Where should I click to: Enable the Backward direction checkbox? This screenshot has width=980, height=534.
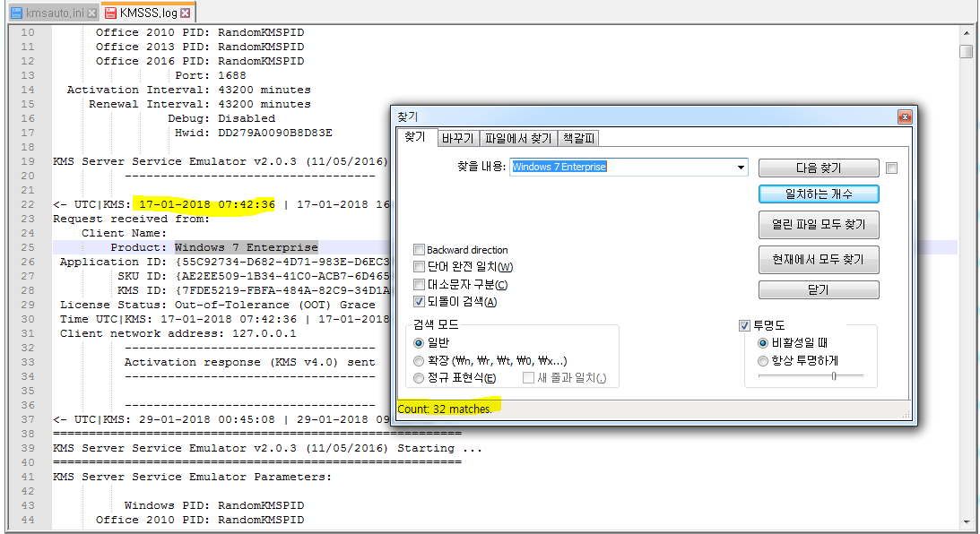[420, 250]
